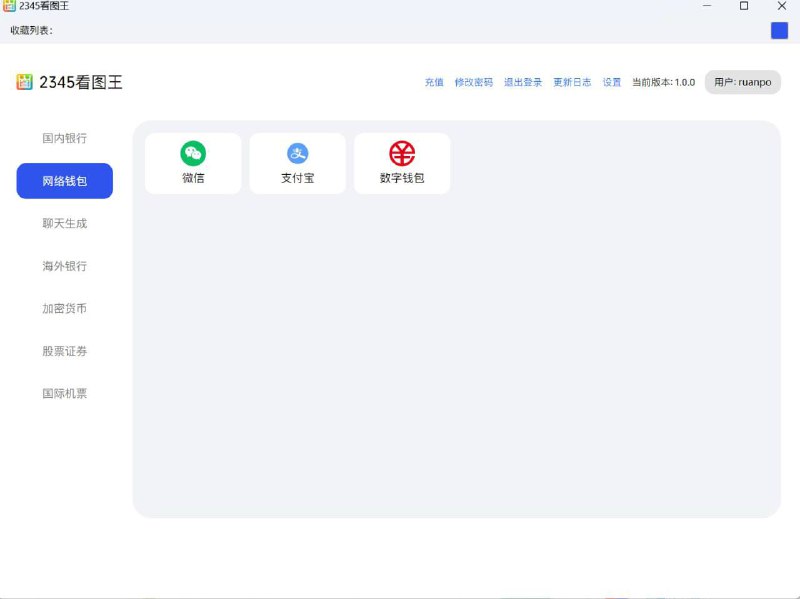This screenshot has width=800, height=599.
Task: Click the 2345看图王 header title text
Action: click(81, 82)
